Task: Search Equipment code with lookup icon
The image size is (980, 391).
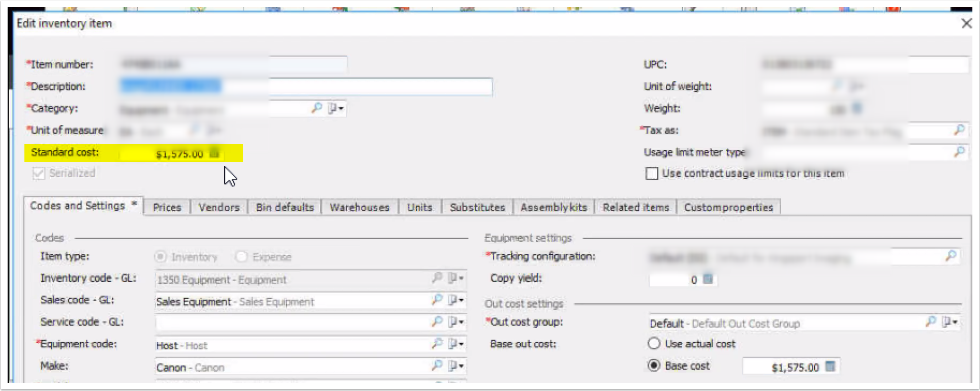Action: [x=437, y=344]
